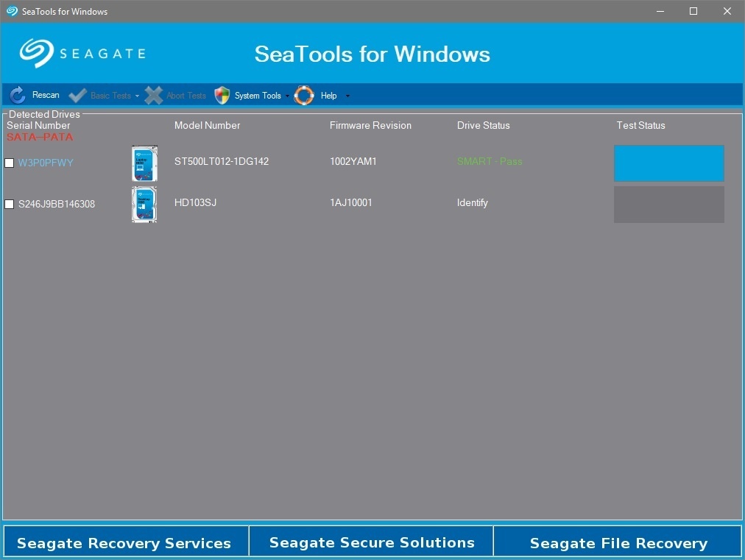Open Seagate Secure Solutions
The image size is (745, 560).
pos(372,541)
